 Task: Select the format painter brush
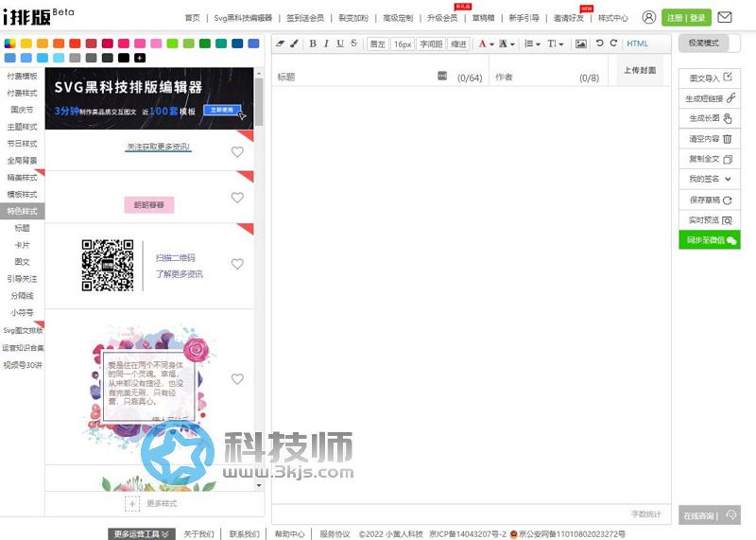[x=294, y=44]
